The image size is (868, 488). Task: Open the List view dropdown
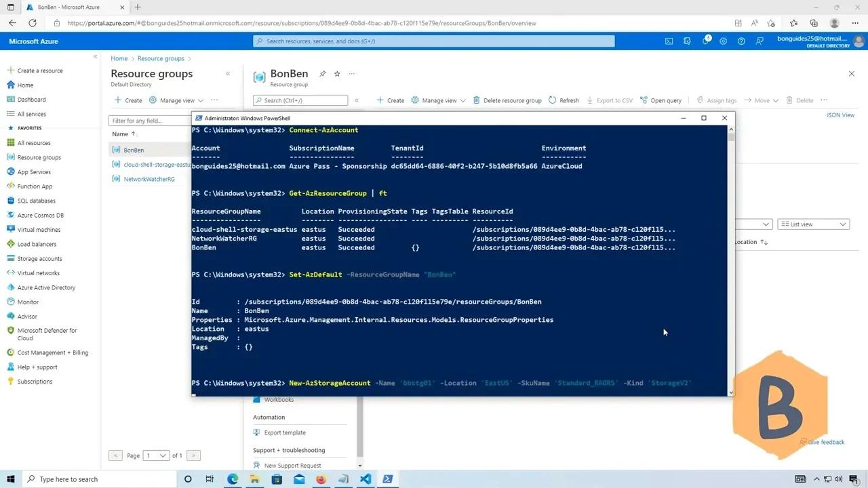pos(813,224)
